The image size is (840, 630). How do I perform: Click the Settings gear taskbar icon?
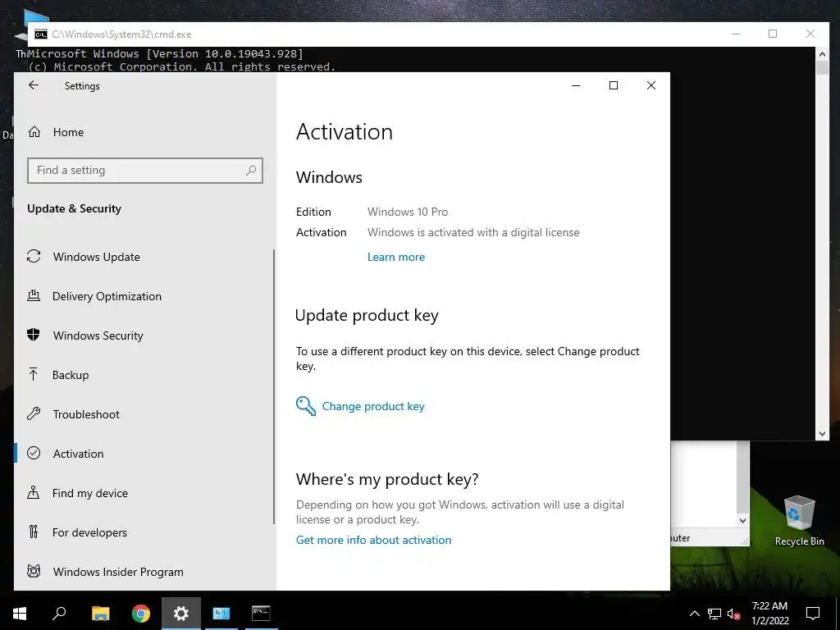point(181,614)
